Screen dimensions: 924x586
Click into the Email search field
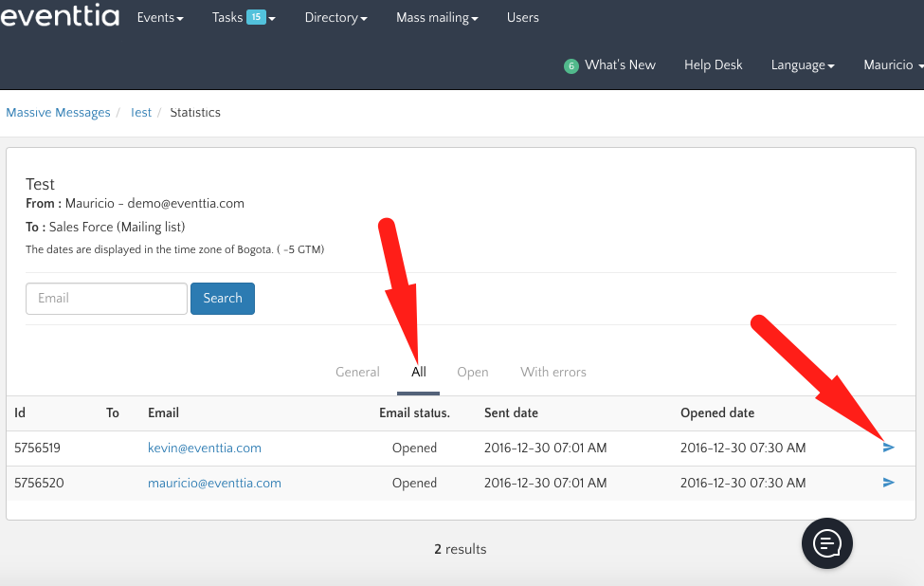point(106,298)
